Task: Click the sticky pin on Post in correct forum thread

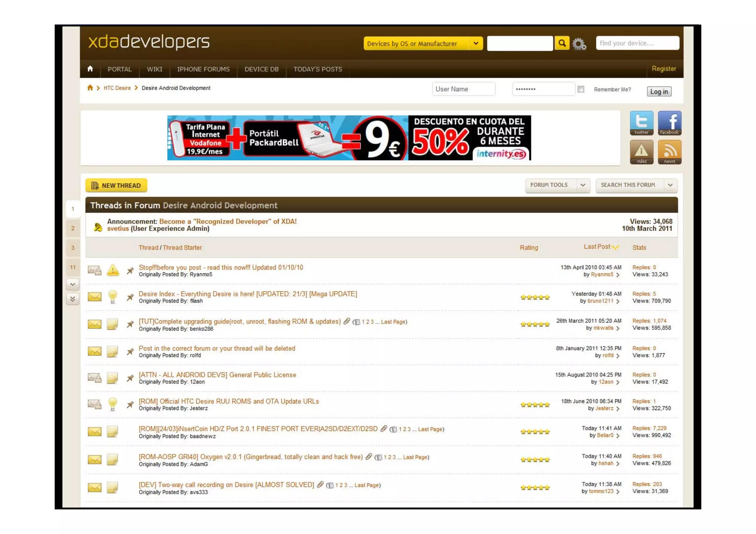Action: (130, 351)
